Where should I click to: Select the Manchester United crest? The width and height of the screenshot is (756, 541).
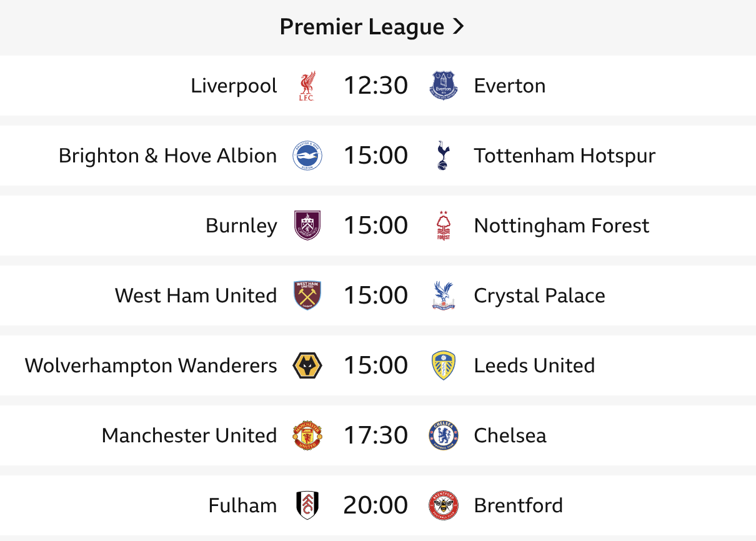click(x=307, y=435)
